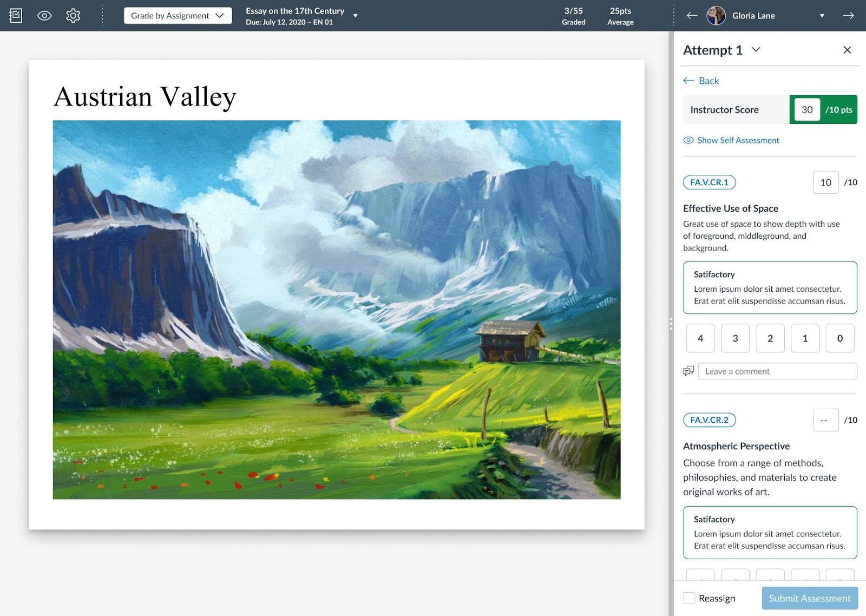The height and width of the screenshot is (616, 866).
Task: Open the student list dropdown beside Gloria Lane
Action: (x=822, y=16)
